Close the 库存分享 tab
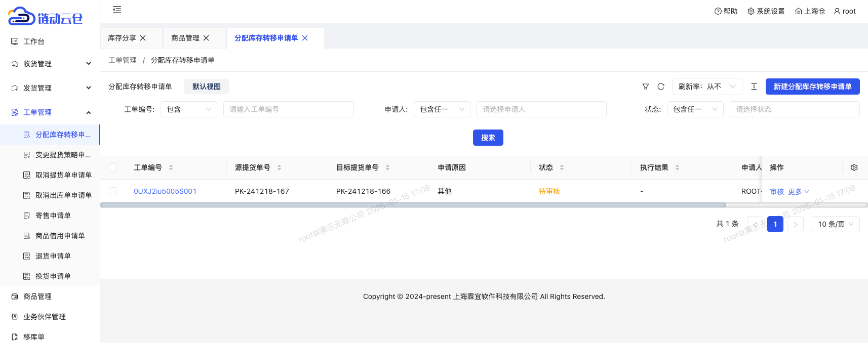Image resolution: width=868 pixels, height=343 pixels. pos(143,38)
